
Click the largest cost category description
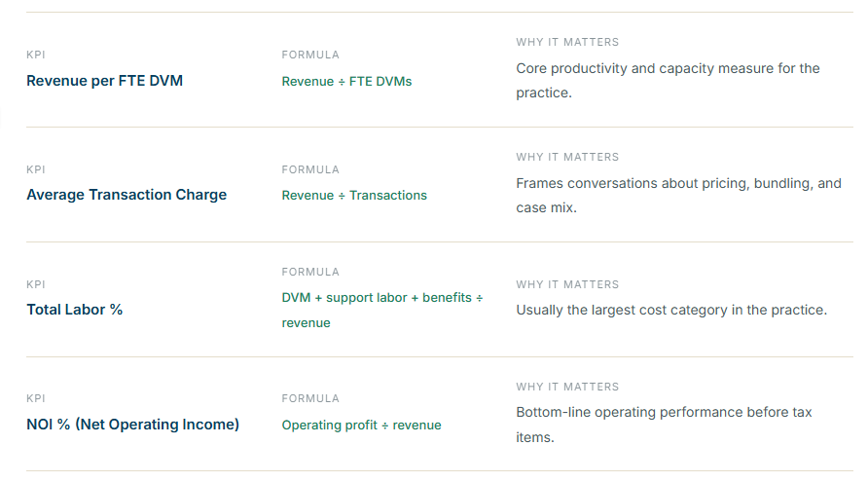[671, 310]
